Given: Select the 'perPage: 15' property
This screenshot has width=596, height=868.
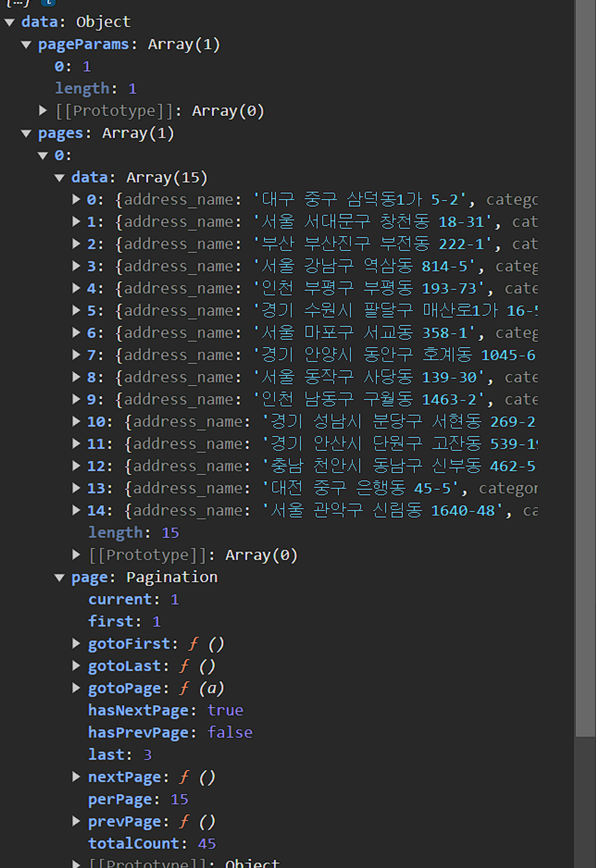Looking at the screenshot, I should coord(138,799).
